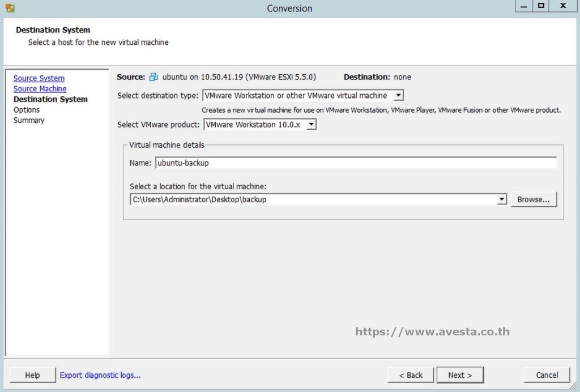Viewport: 580px width, 392px height.
Task: Click the Conversion app icon in title bar
Action: click(x=10, y=8)
